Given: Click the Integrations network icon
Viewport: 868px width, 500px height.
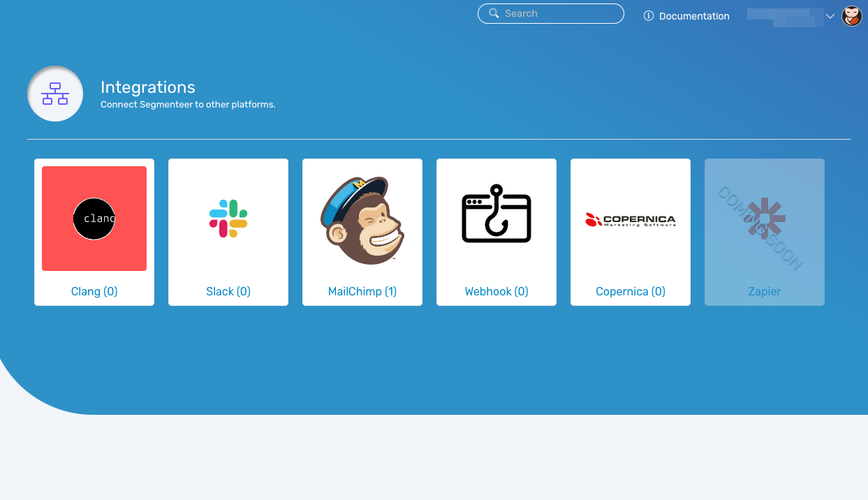Looking at the screenshot, I should coord(55,94).
